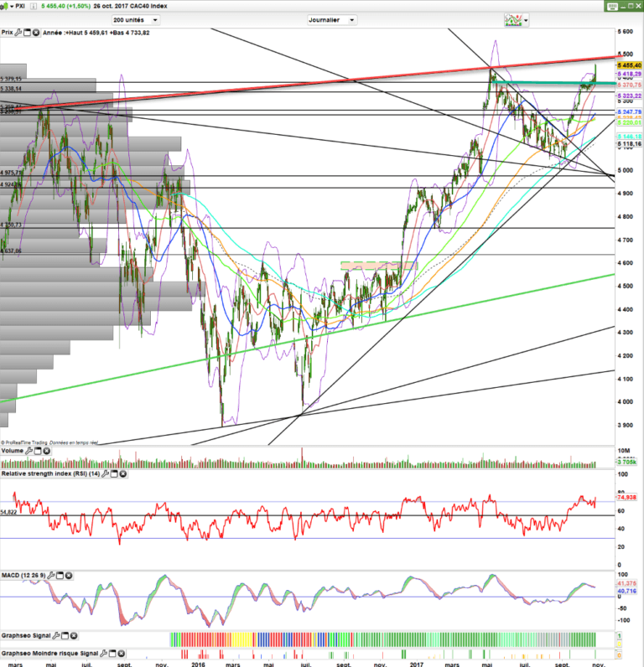Select the 5 455,40 current price label
The width and height of the screenshot is (644, 667).
tap(629, 65)
